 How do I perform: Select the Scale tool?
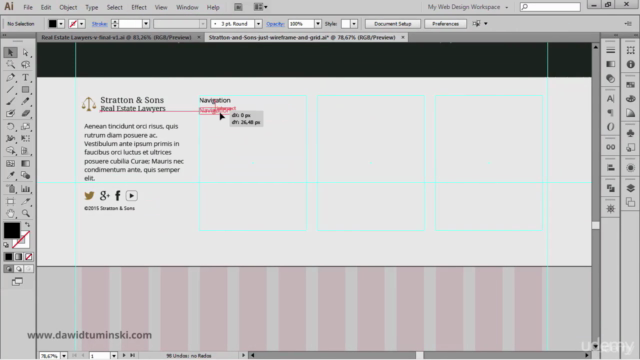pos(26,127)
